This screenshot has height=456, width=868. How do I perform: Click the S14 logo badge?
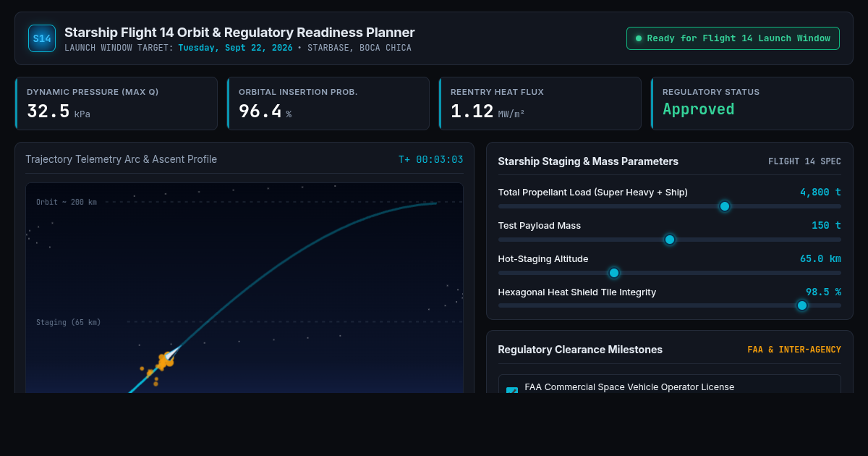coord(42,38)
